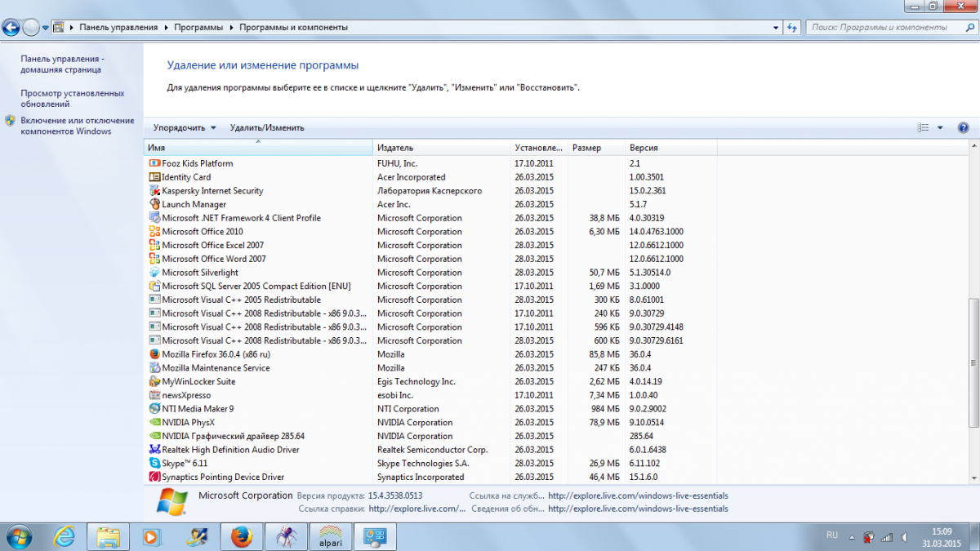Click the alpari icon on the taskbar

coord(331,536)
